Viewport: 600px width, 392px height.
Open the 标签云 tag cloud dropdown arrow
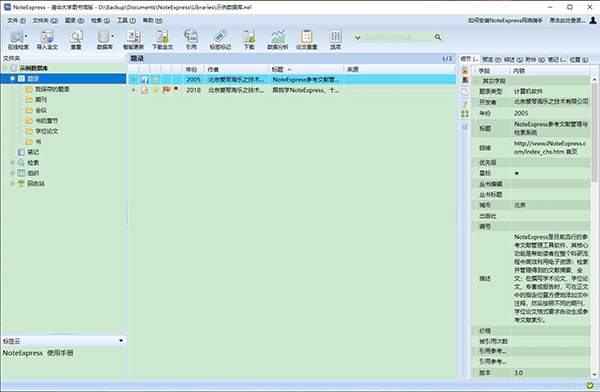point(121,340)
